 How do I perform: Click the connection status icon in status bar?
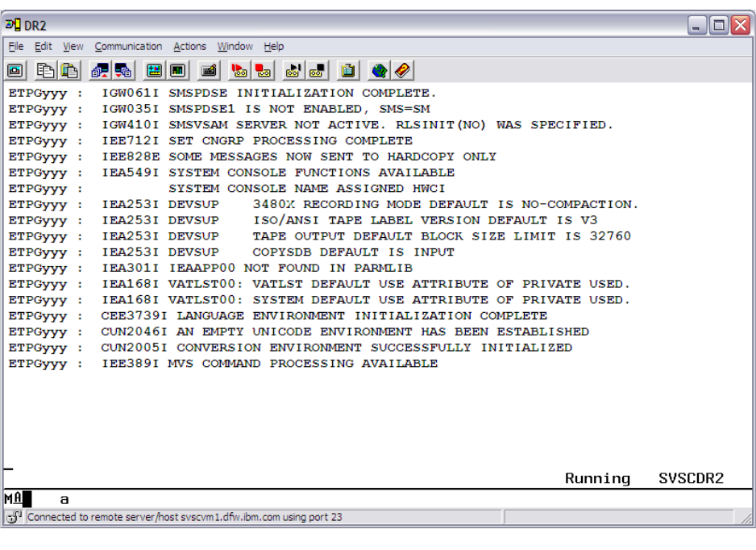(x=14, y=517)
